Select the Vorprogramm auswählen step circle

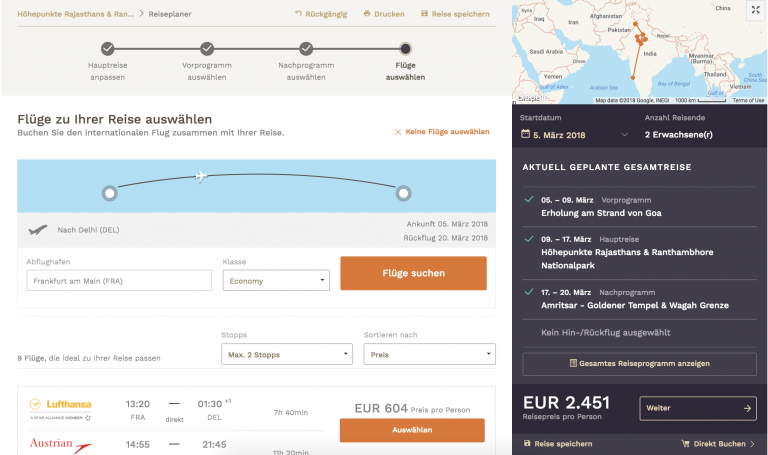click(x=206, y=48)
